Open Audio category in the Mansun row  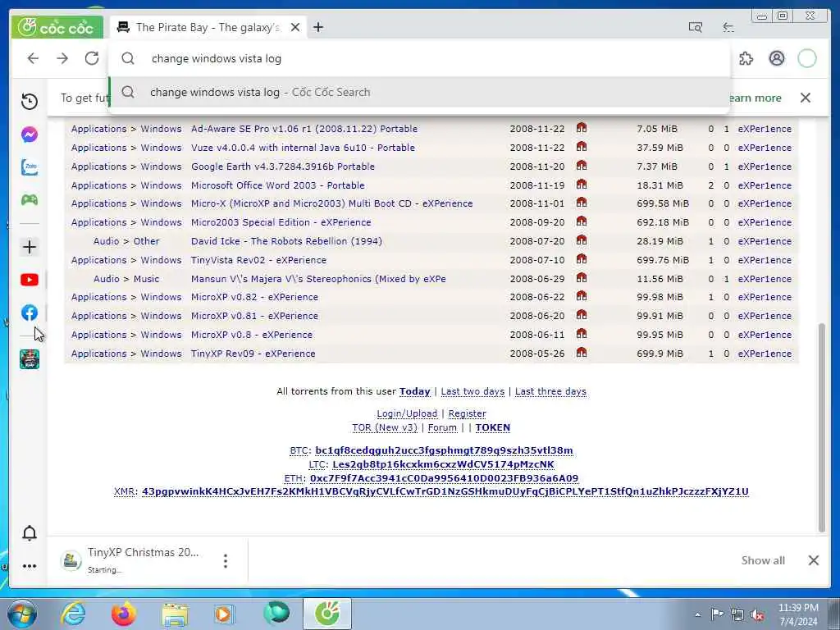click(106, 279)
